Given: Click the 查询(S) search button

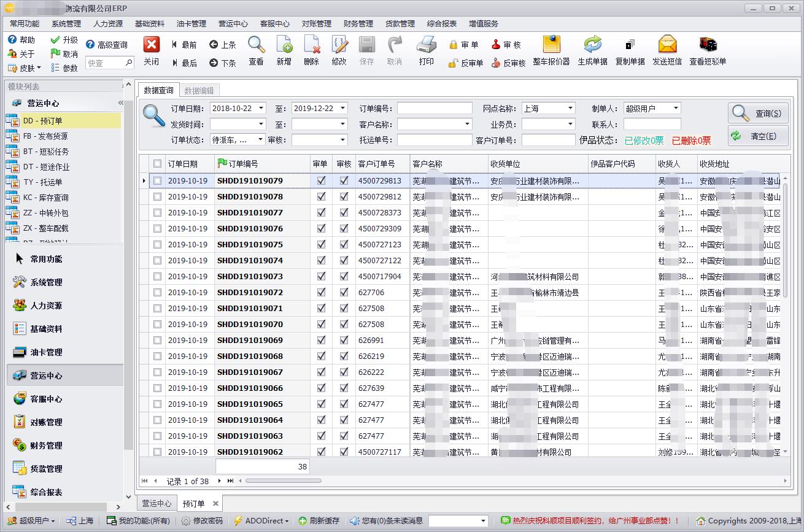Looking at the screenshot, I should click(758, 114).
